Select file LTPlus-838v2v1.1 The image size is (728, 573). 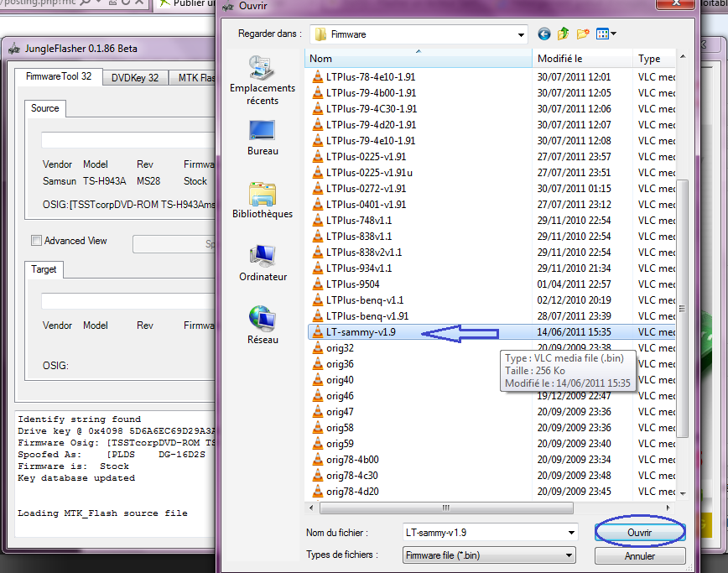(x=364, y=253)
